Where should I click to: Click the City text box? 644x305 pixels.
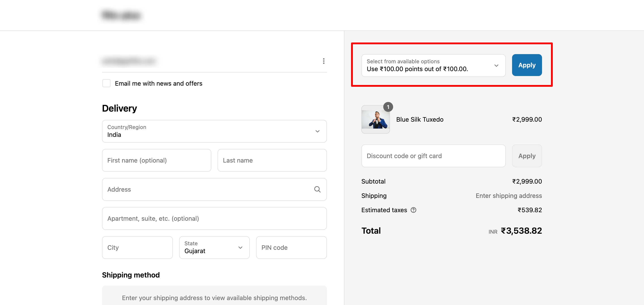click(137, 247)
